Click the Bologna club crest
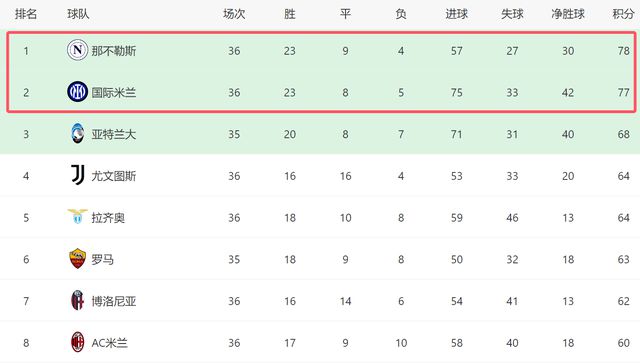Viewport: 640px width, 363px height. coord(78,301)
